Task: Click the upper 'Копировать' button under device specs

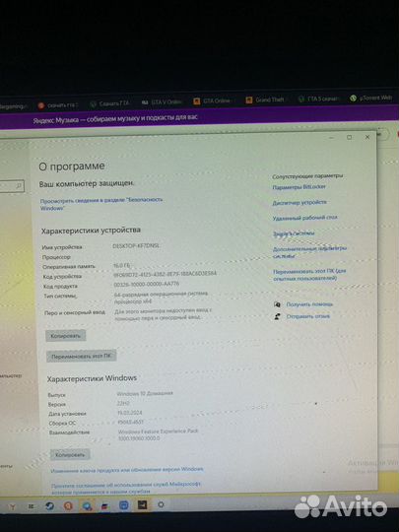Action: [65, 336]
